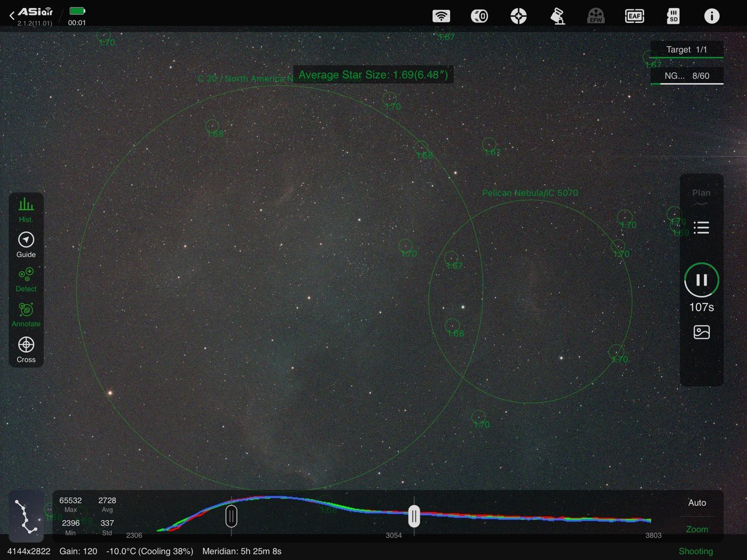747x560 pixels.
Task: Click the Gain: 120 status text
Action: point(78,551)
